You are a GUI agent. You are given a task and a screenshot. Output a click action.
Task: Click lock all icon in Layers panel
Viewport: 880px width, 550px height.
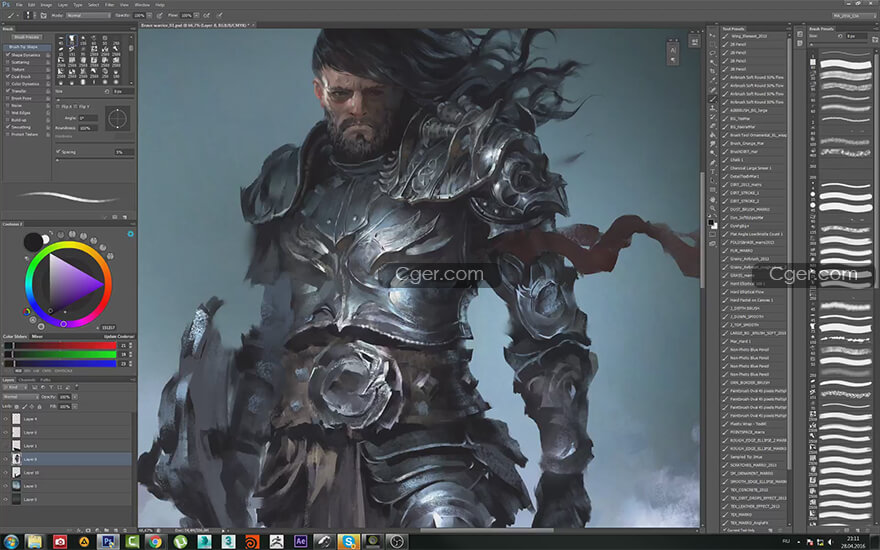tap(39, 406)
